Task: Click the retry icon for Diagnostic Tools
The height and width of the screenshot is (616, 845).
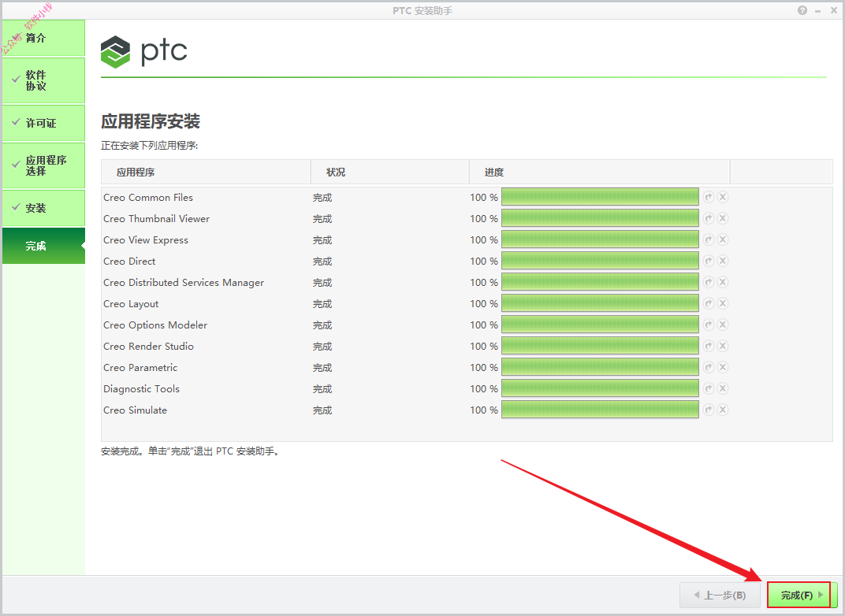Action: tap(709, 388)
